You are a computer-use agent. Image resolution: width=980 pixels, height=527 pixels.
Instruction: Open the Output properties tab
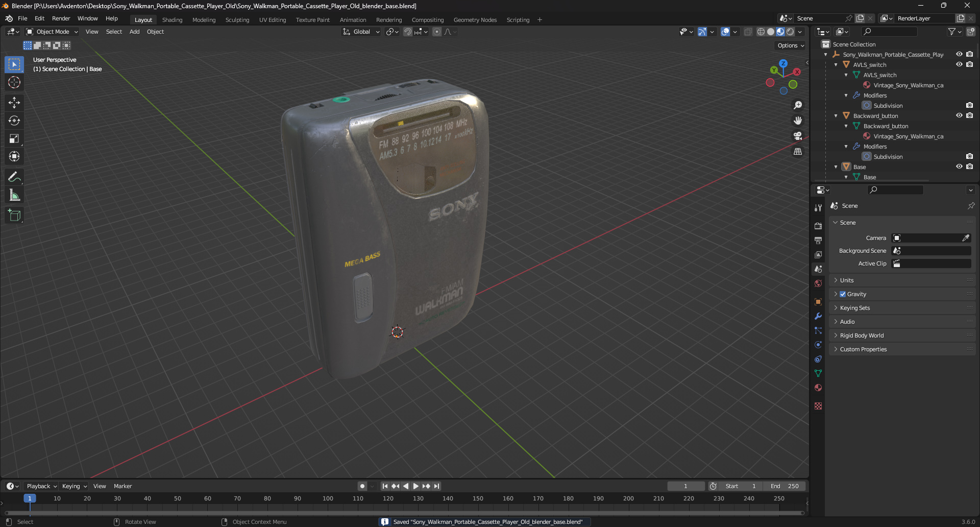[818, 240]
